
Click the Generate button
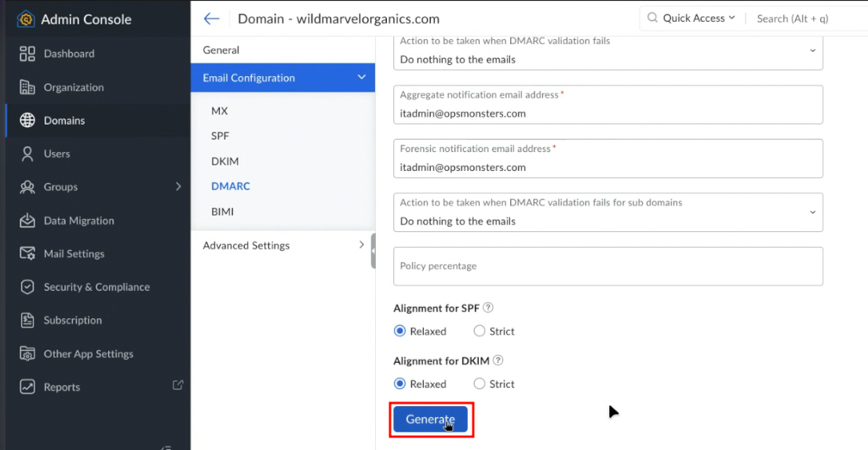point(430,419)
